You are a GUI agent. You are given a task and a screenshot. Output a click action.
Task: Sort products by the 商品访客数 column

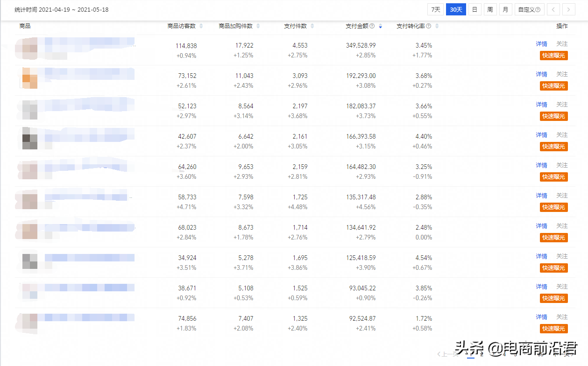point(201,26)
